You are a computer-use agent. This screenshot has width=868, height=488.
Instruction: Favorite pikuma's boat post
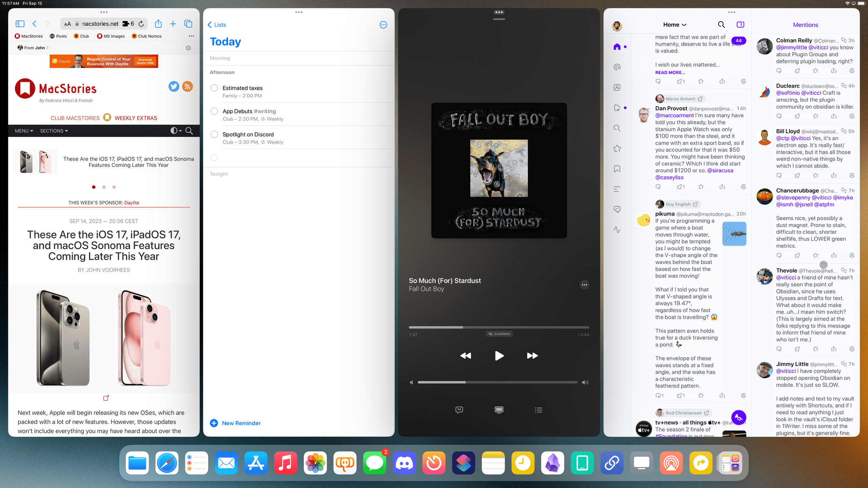point(701,396)
